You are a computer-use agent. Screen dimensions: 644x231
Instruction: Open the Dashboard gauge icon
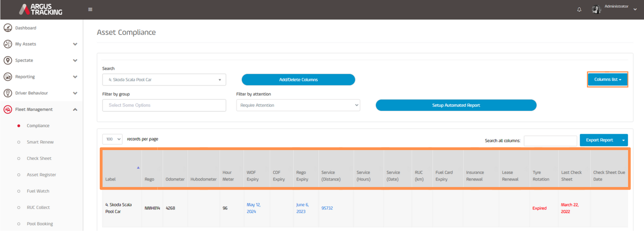(8, 28)
